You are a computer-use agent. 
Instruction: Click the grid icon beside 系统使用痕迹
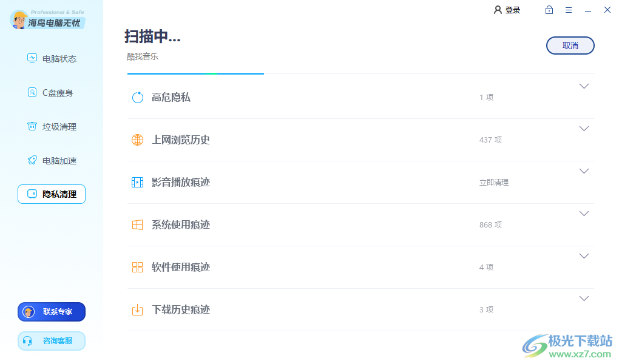(x=137, y=224)
